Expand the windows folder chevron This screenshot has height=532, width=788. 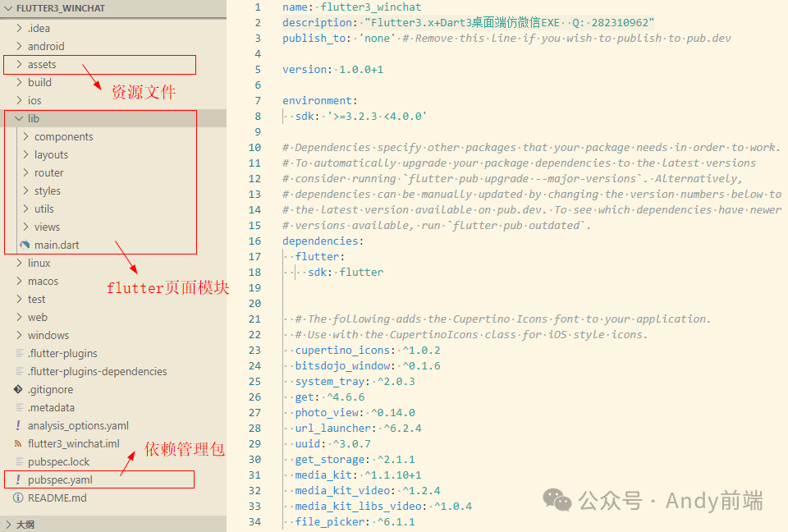point(19,336)
